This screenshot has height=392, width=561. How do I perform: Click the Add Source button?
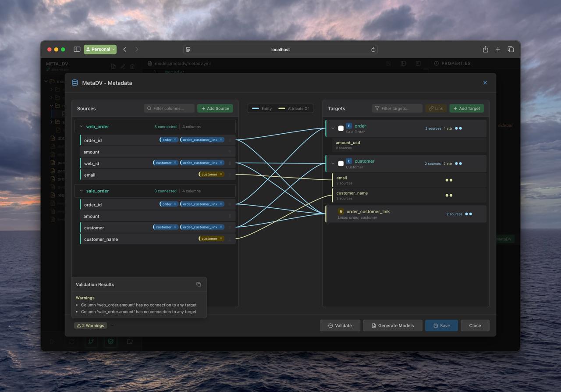click(215, 108)
